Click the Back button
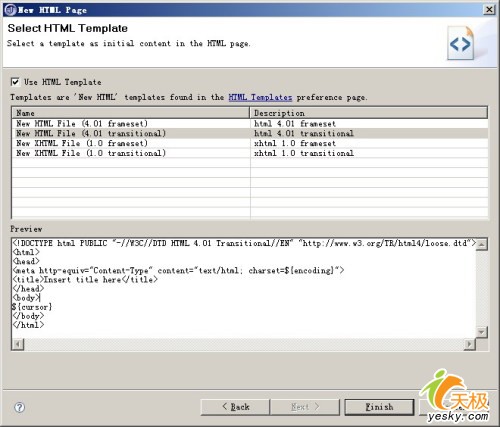Viewport: 500px width, 427px height. [235, 407]
